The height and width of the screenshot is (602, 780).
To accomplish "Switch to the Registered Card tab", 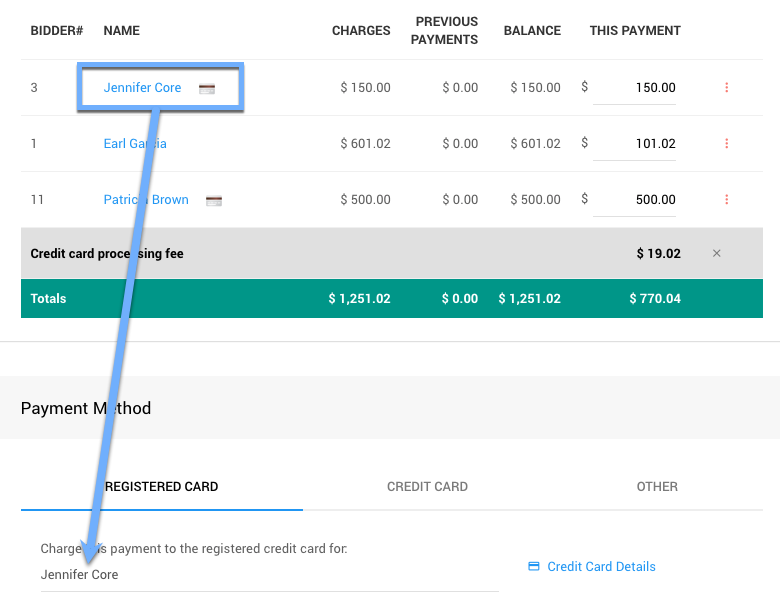I will click(x=161, y=487).
